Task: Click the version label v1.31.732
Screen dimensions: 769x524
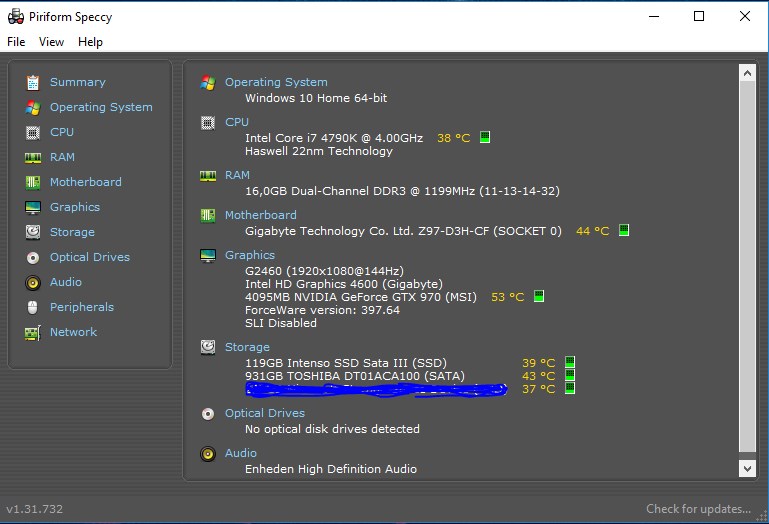Action: pyautogui.click(x=34, y=509)
